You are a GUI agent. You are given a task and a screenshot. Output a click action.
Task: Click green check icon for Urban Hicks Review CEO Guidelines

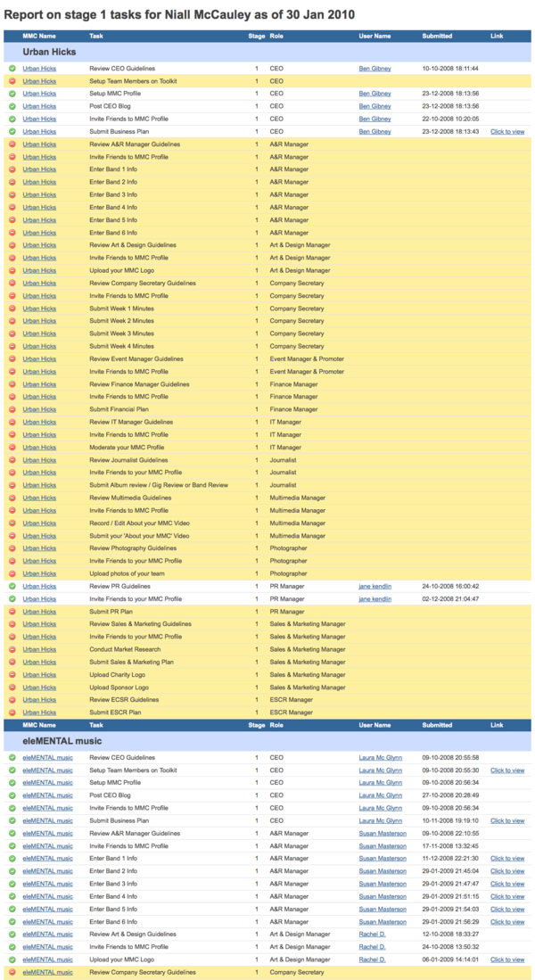12,68
